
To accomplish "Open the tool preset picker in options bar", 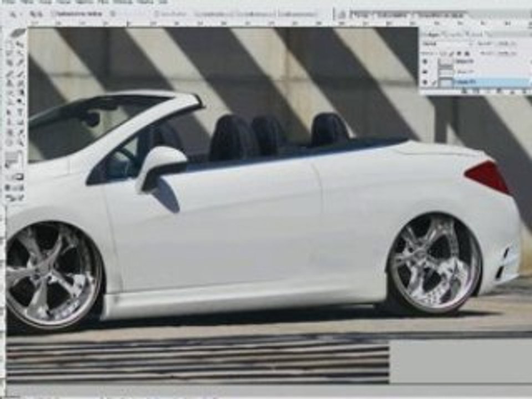I will pyautogui.click(x=16, y=14).
